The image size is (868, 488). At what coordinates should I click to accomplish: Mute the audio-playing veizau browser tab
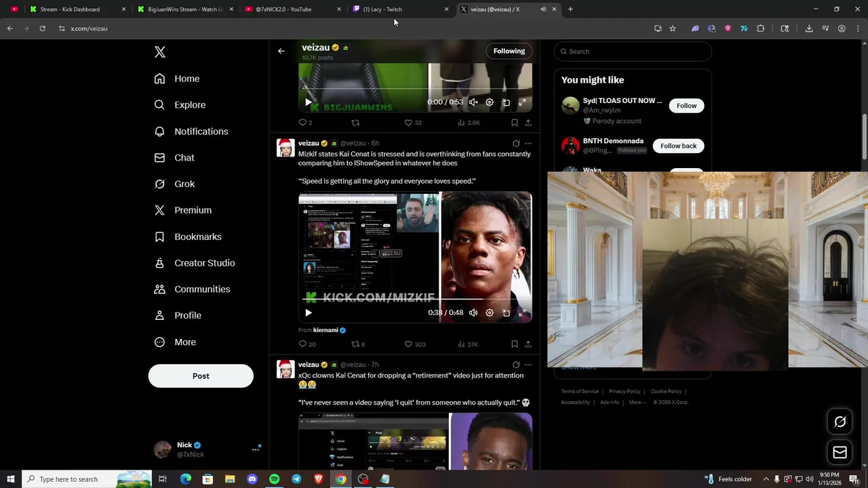tap(543, 9)
